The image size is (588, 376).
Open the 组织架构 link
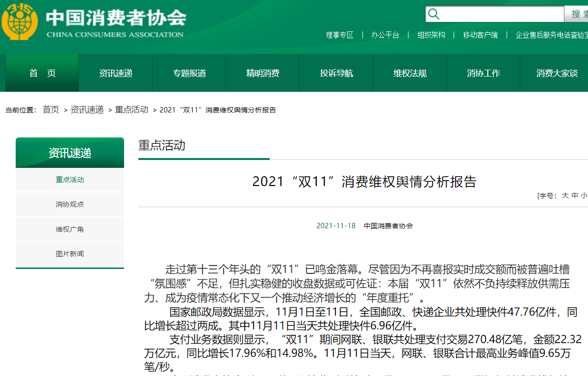[431, 35]
